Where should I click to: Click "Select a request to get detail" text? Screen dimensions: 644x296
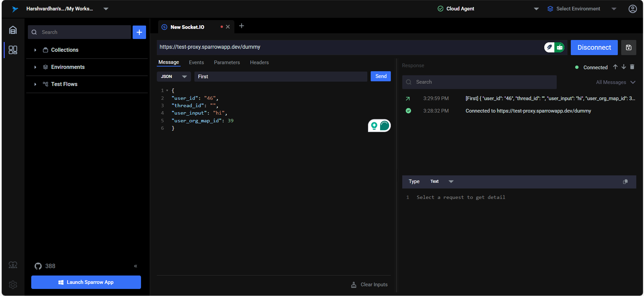click(461, 197)
